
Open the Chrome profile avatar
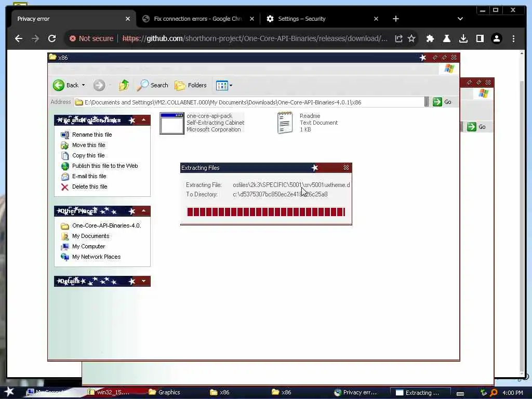pos(496,38)
